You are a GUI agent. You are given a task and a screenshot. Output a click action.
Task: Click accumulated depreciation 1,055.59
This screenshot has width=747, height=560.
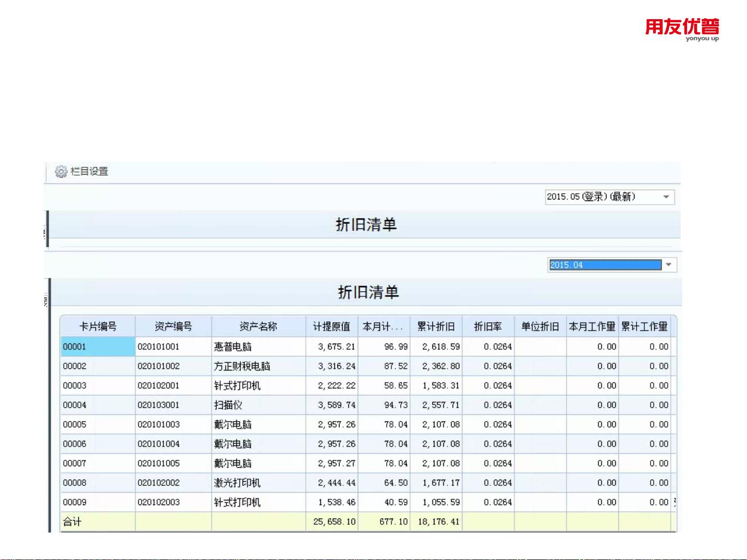(441, 502)
